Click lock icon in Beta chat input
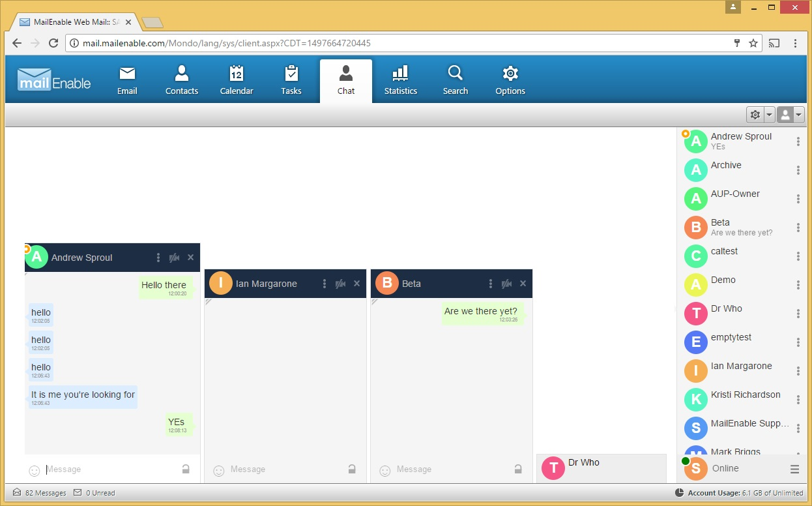The width and height of the screenshot is (812, 506). click(518, 469)
